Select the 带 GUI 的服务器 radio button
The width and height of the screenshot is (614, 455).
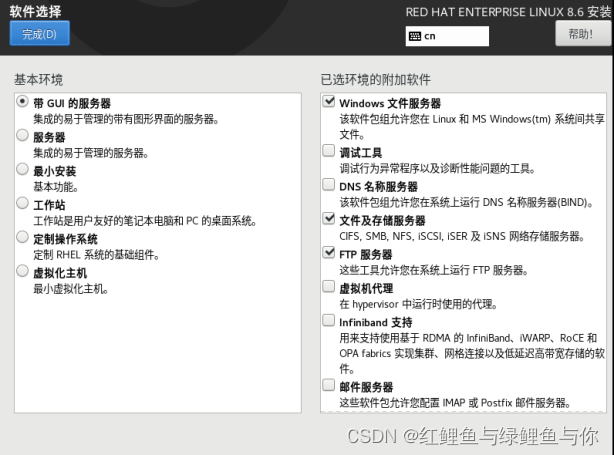22,101
